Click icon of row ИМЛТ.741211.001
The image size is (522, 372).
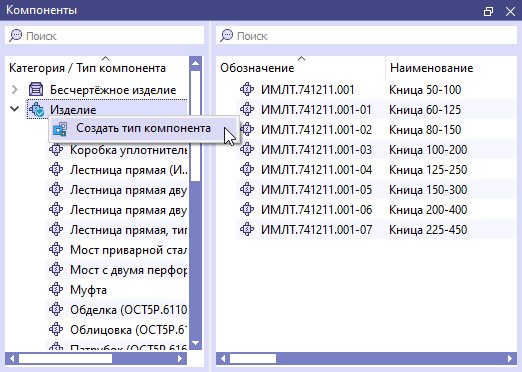247,89
